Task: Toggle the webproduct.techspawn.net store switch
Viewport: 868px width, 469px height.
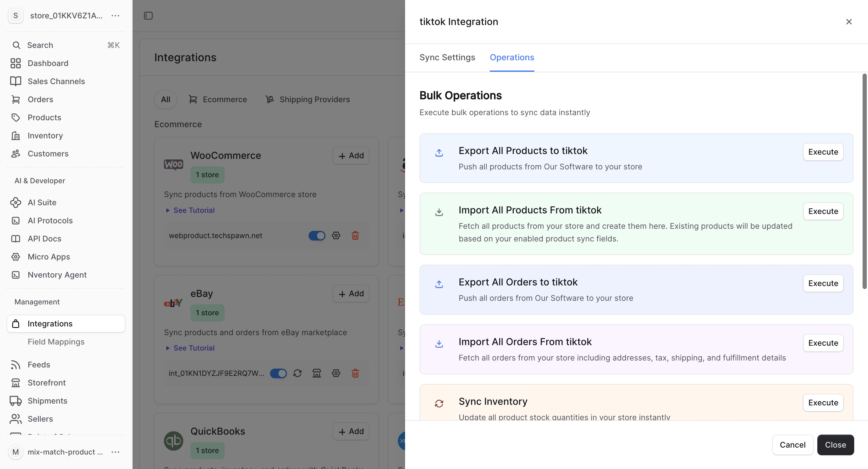Action: [x=317, y=235]
